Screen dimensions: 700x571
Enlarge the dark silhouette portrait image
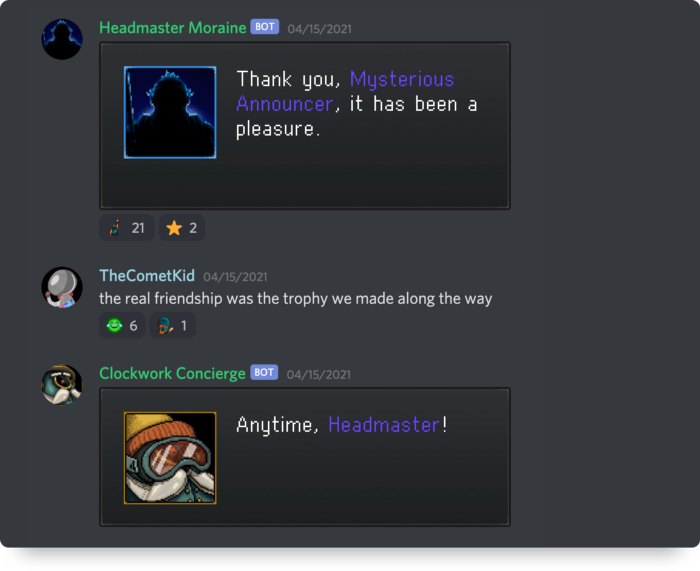click(x=170, y=113)
